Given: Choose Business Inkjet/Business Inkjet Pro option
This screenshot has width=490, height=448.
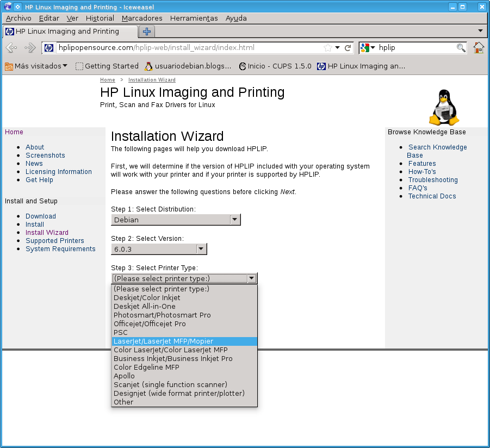Looking at the screenshot, I should tap(184, 359).
